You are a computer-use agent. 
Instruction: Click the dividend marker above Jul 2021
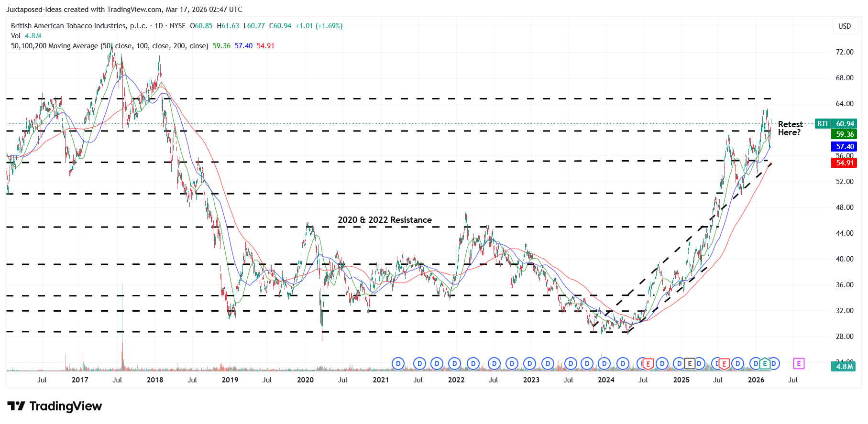tap(419, 364)
